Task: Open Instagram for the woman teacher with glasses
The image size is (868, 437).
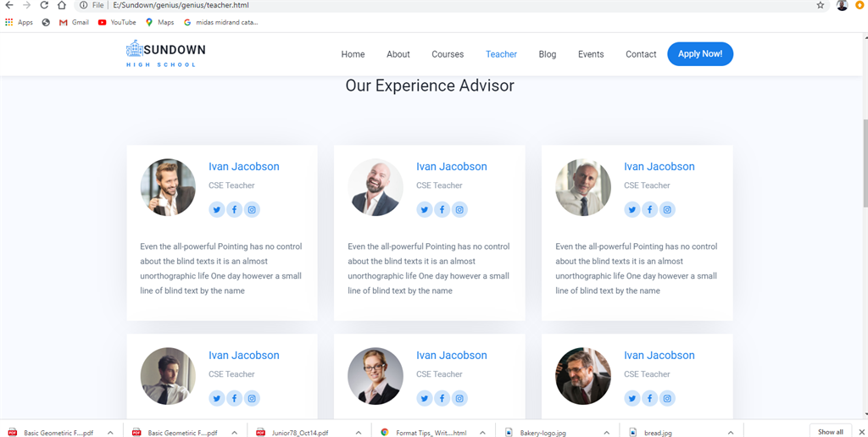Action: pyautogui.click(x=459, y=398)
